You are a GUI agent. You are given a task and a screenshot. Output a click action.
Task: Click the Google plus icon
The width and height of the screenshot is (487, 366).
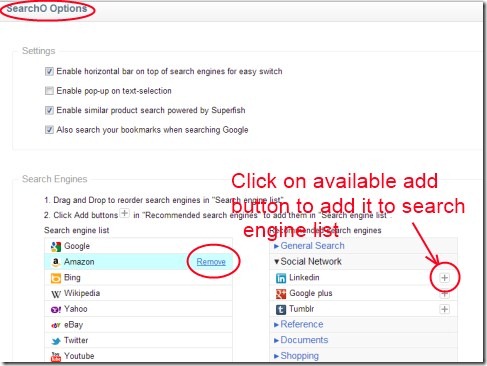pos(281,294)
